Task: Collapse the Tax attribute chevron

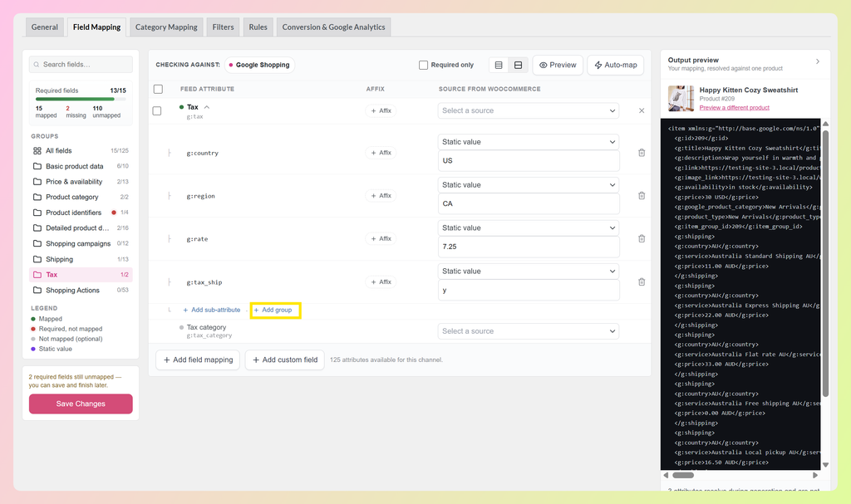Action: [x=207, y=107]
